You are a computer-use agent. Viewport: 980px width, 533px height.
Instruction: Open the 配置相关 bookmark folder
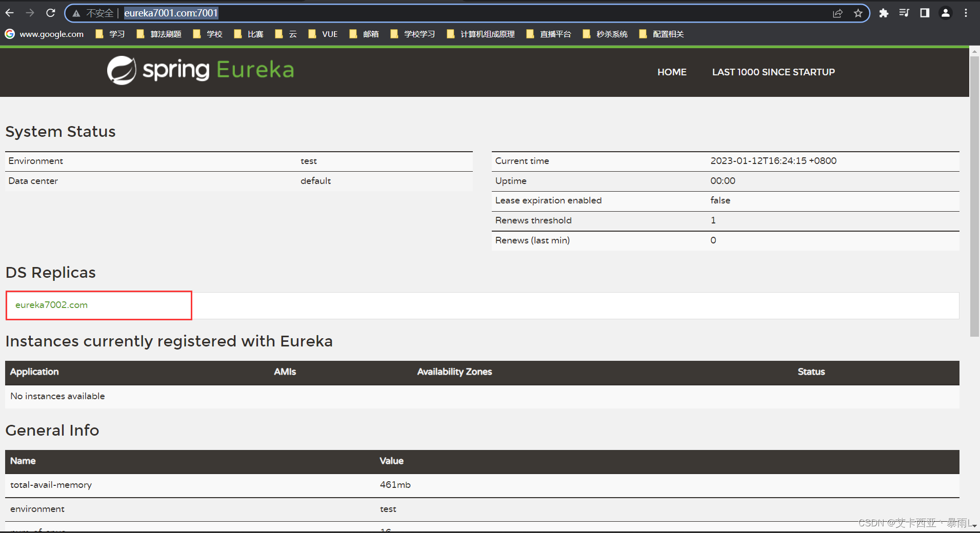[x=662, y=34]
